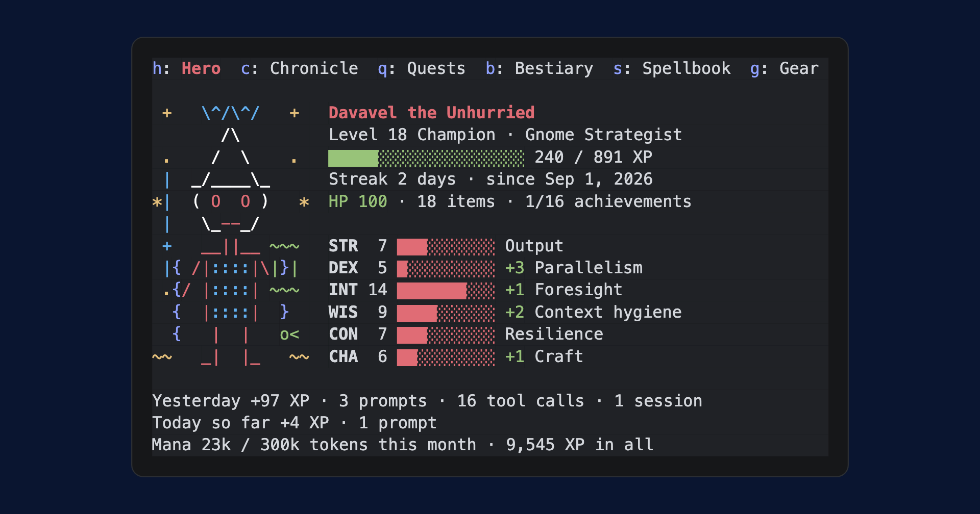
Task: Click the hero name Davavel the Unhurried
Action: click(x=431, y=113)
